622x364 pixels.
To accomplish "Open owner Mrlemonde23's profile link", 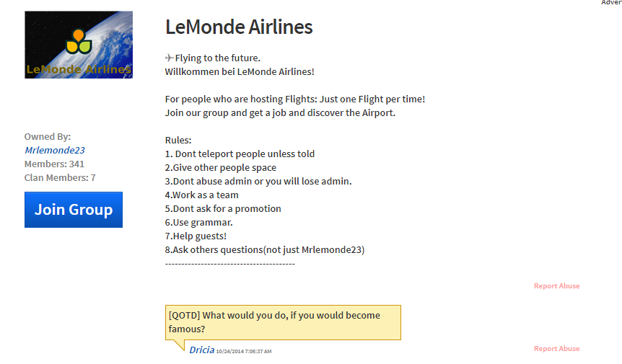I will [x=55, y=150].
